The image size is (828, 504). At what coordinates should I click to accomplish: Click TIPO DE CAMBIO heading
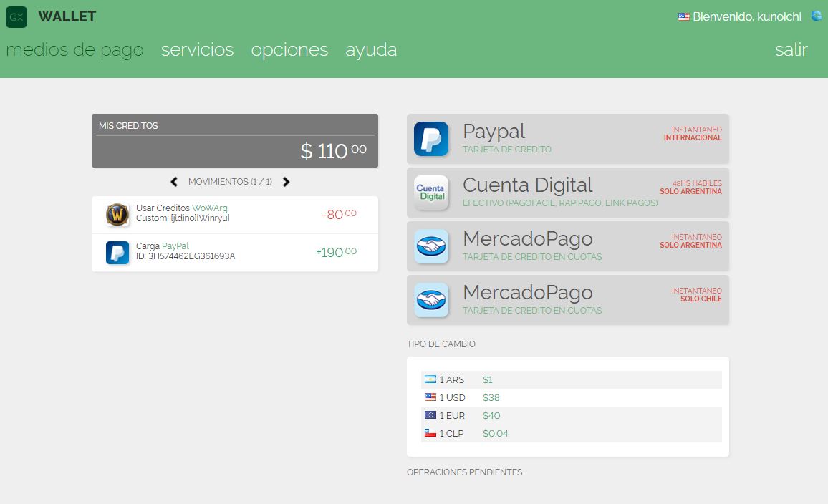point(441,344)
